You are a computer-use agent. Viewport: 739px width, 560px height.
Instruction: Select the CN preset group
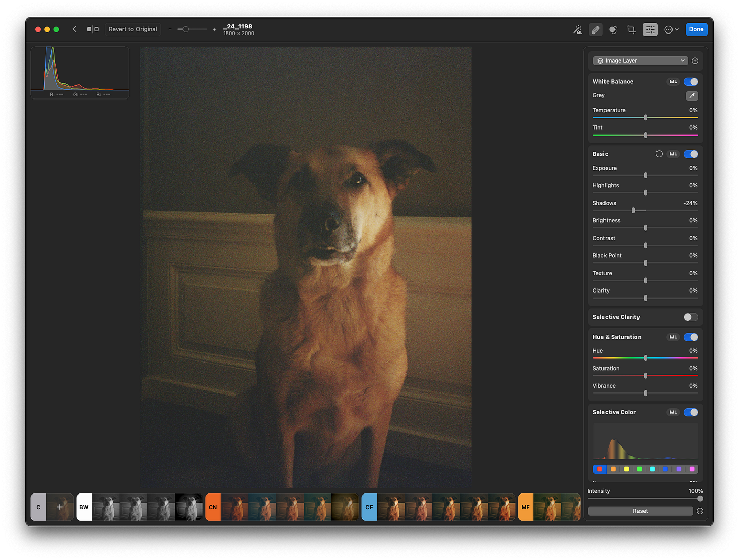(x=213, y=507)
